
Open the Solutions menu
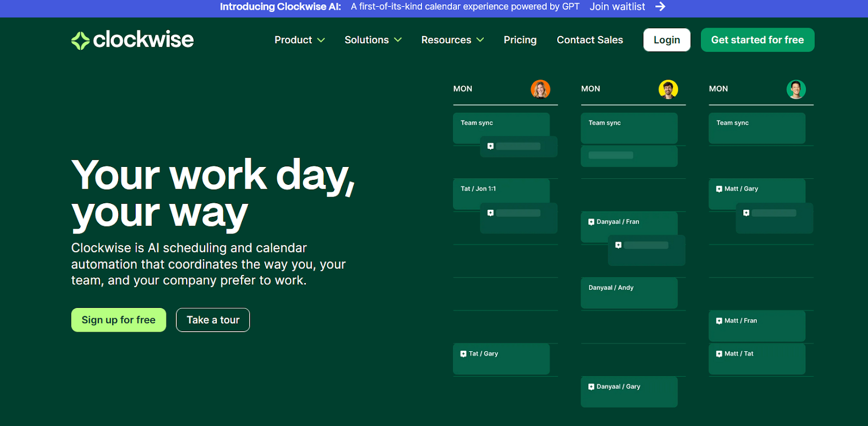373,40
